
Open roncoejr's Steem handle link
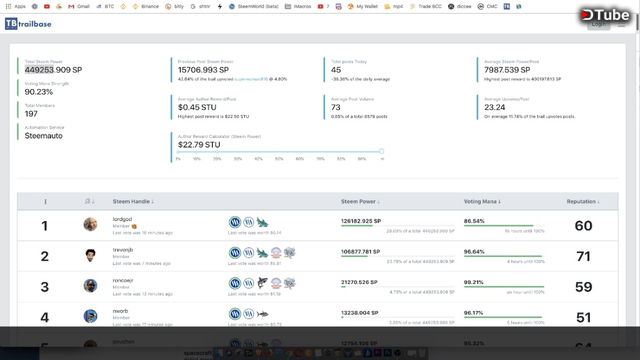pyautogui.click(x=123, y=280)
